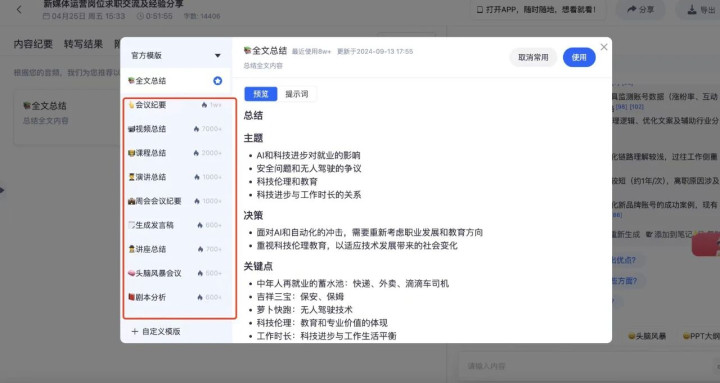Close the template dialog with X

point(604,47)
